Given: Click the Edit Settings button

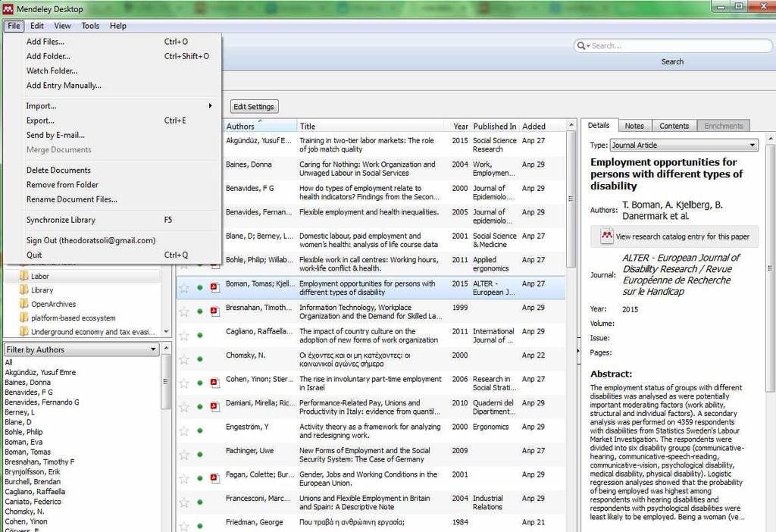Looking at the screenshot, I should (x=253, y=106).
